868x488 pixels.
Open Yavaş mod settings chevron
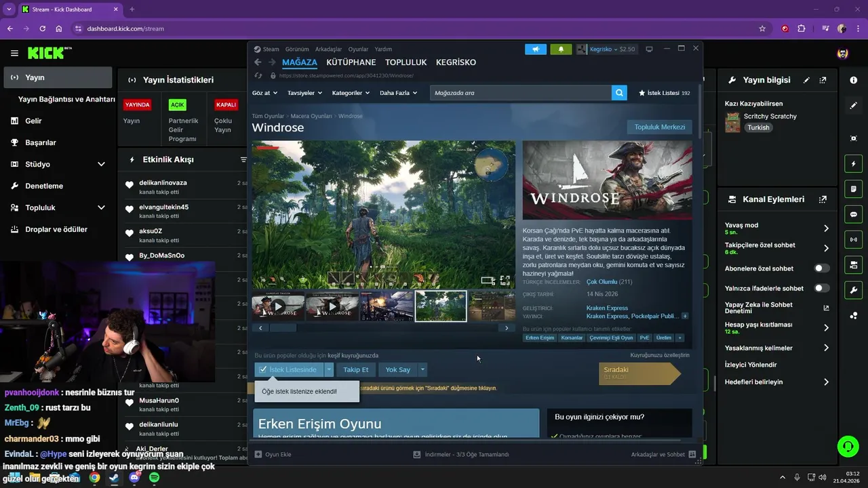[x=826, y=228]
